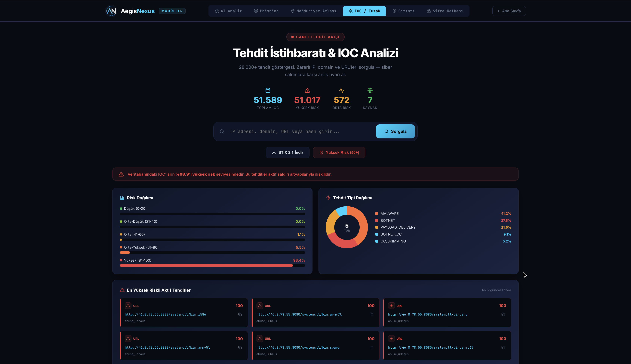Click the BOTNET_CC legend color swatch
631x364 pixels.
click(x=377, y=234)
